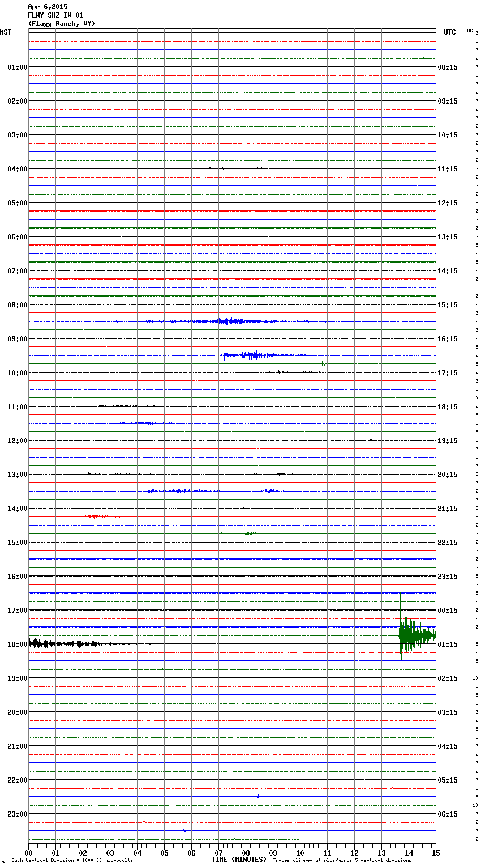Click the 02:15 UTC time label
The width and height of the screenshot is (481, 868).
(x=448, y=678)
